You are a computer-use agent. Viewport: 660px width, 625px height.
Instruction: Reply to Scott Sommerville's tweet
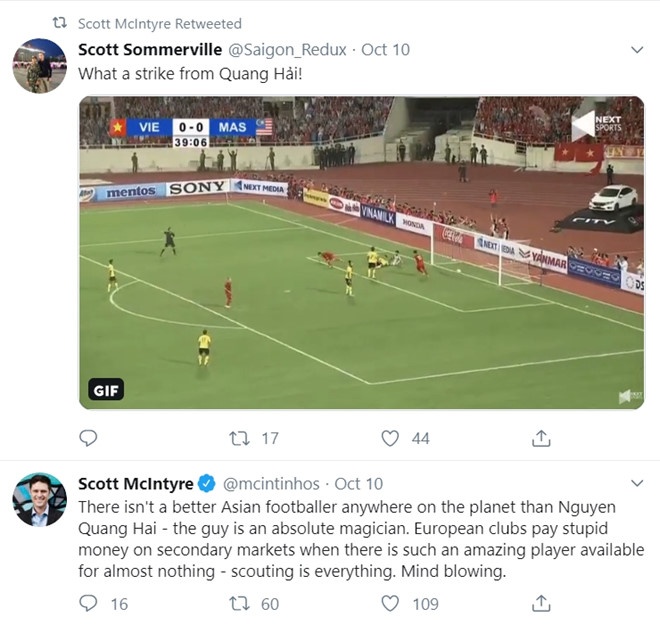(88, 438)
